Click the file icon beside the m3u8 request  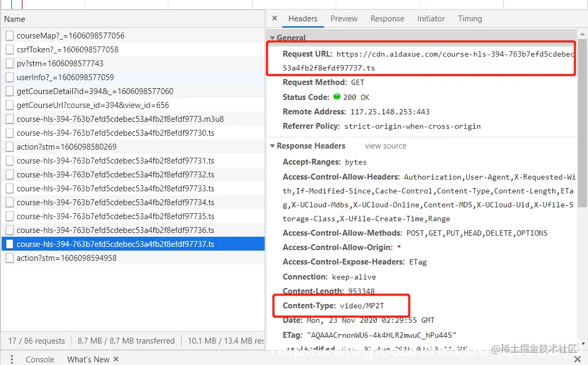pos(10,119)
